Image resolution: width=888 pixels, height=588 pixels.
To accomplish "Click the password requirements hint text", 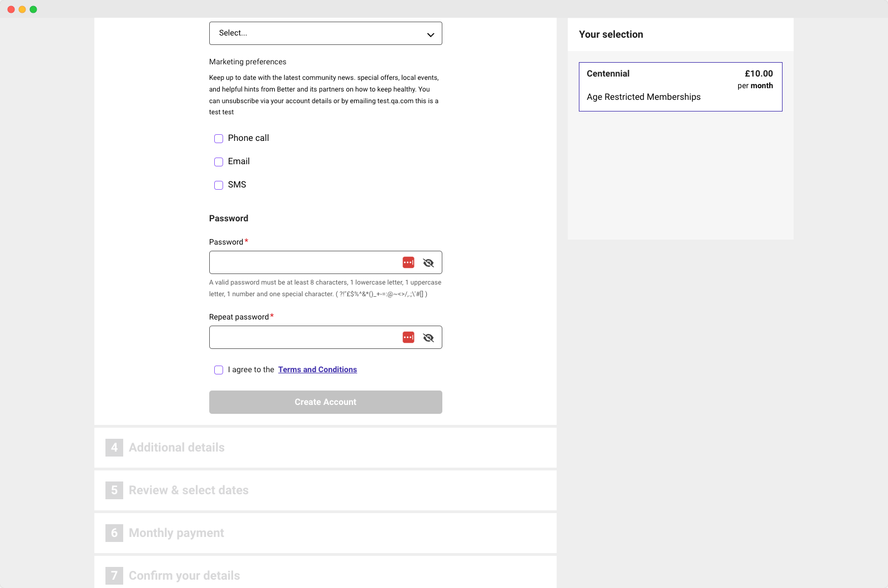I will click(325, 288).
